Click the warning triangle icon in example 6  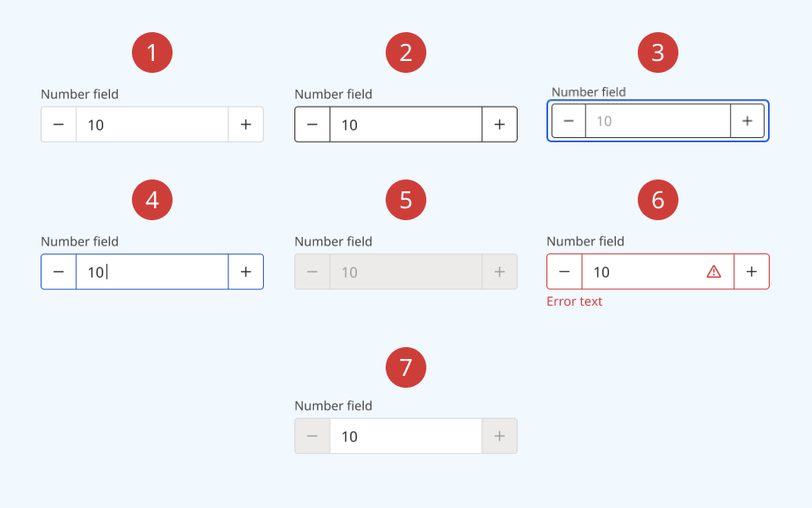click(714, 272)
